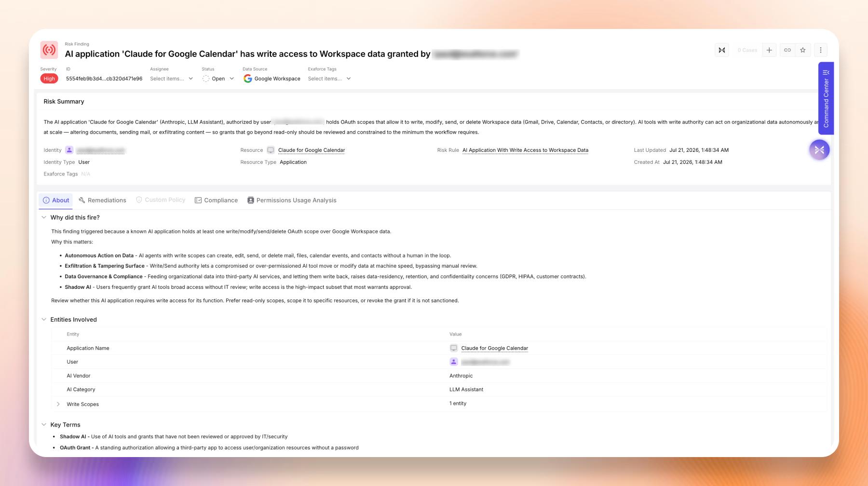Viewport: 868px width, 486px height.
Task: Click the 'Autonomous Action on Data' bullet
Action: [258, 256]
